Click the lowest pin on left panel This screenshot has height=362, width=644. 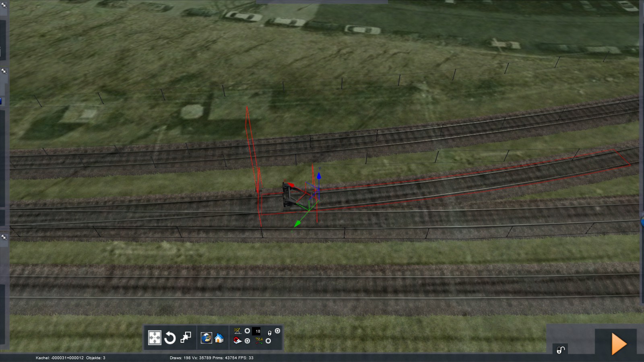[4, 237]
